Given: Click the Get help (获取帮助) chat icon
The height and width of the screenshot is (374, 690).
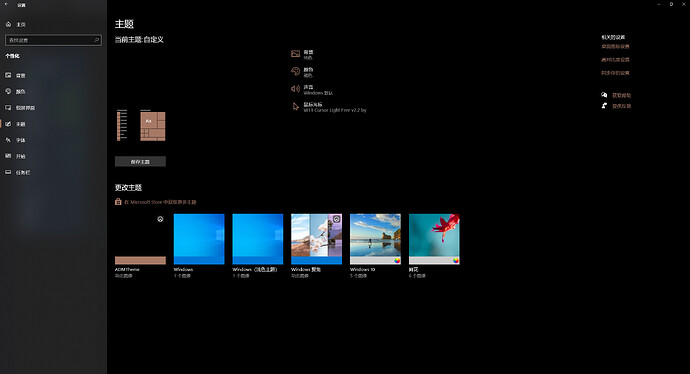Looking at the screenshot, I should click(604, 95).
